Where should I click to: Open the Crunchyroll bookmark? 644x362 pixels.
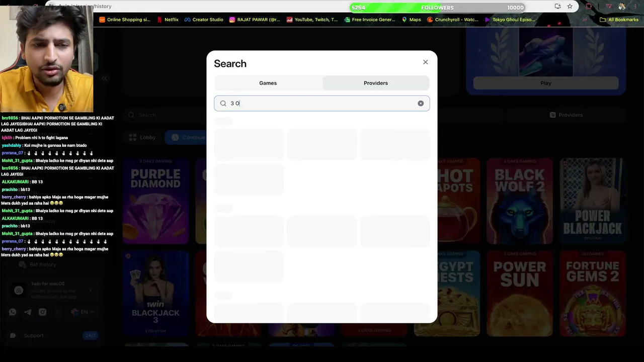coord(452,20)
